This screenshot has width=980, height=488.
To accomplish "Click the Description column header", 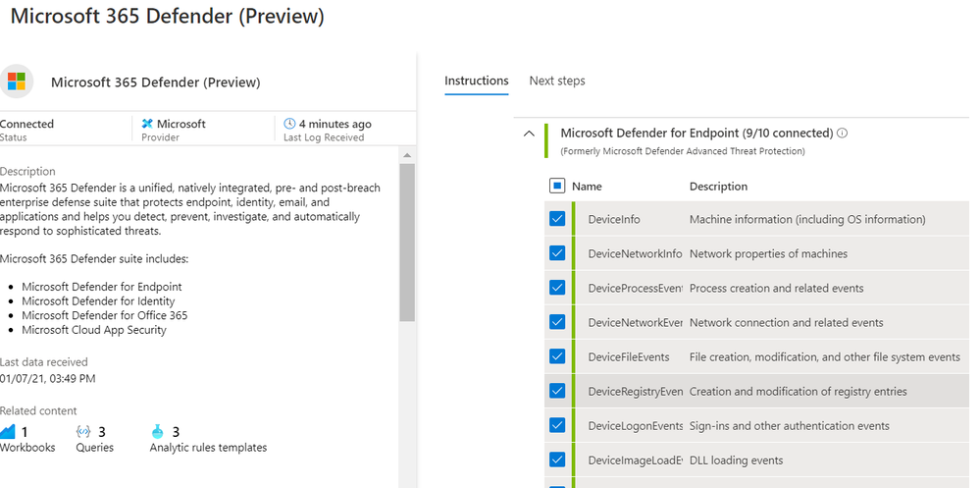I will pos(718,186).
